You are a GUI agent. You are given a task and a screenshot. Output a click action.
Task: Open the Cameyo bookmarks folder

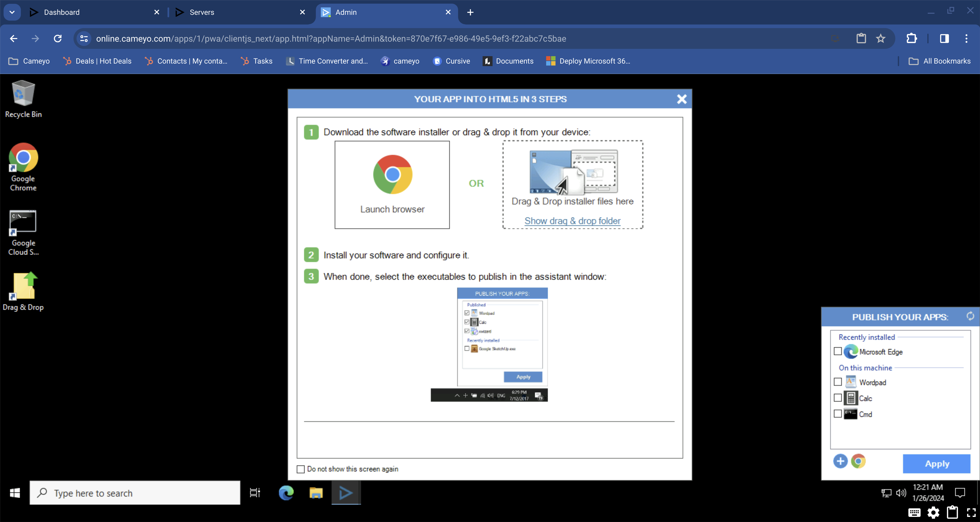tap(29, 61)
